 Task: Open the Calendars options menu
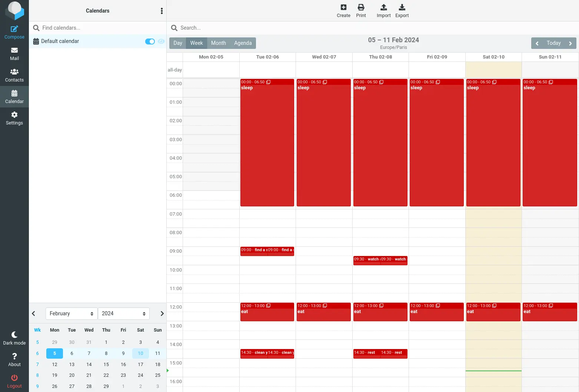(162, 11)
